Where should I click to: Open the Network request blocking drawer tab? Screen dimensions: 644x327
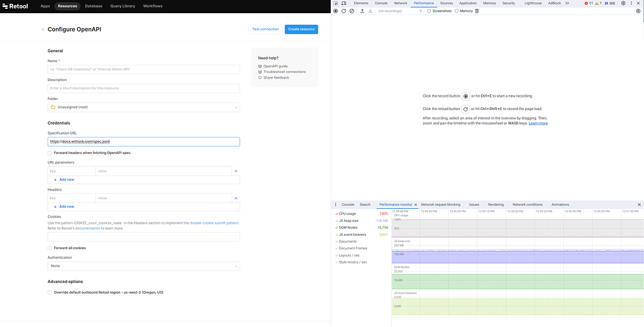[x=441, y=204]
